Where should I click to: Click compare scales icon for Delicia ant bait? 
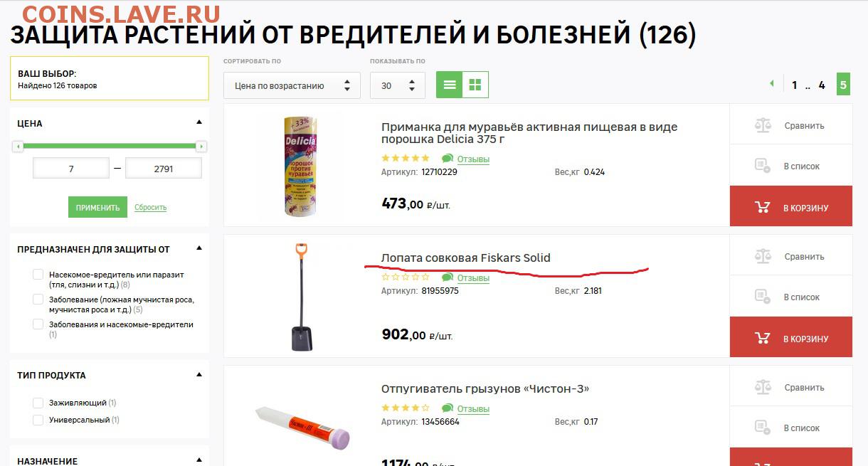(x=763, y=126)
